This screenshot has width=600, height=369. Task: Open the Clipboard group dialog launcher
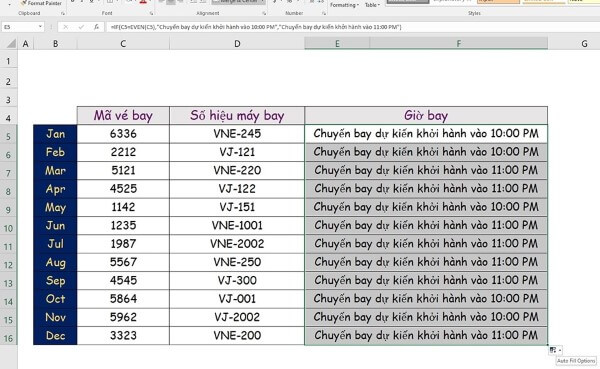(63, 13)
